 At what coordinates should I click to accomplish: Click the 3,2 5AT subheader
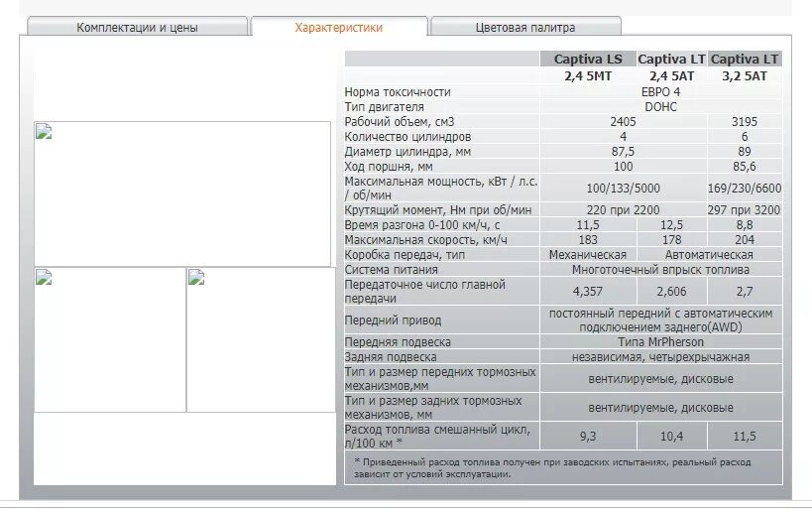[745, 76]
